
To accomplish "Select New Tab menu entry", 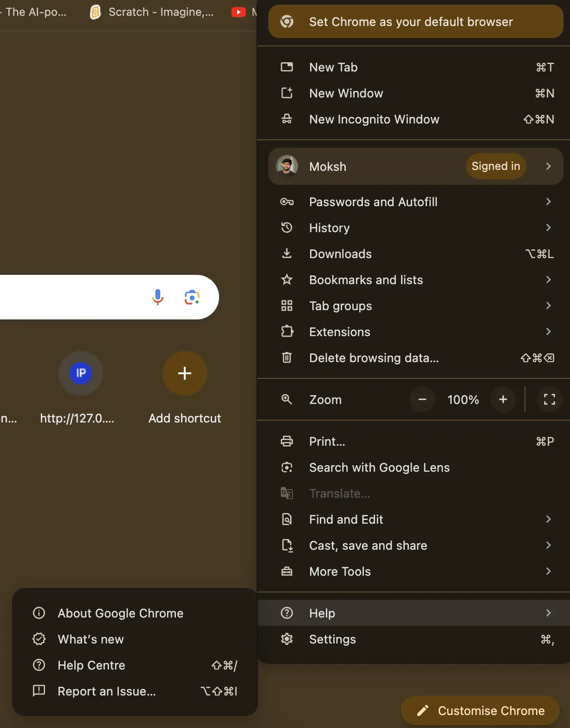I will click(x=414, y=67).
